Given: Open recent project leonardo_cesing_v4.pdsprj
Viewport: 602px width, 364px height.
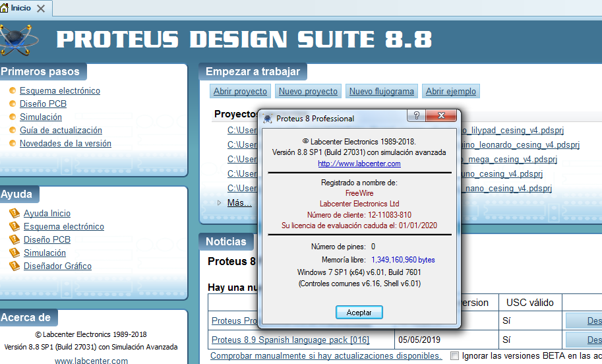Looking at the screenshot, I should [520, 145].
